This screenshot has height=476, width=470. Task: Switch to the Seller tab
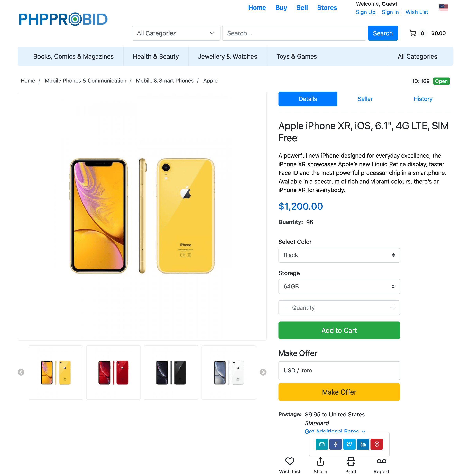(x=365, y=99)
